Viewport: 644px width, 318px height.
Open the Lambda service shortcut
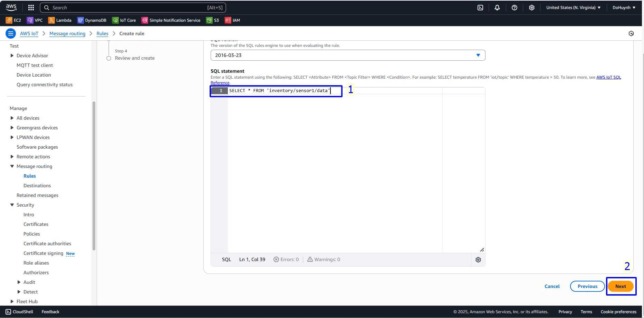[60, 20]
